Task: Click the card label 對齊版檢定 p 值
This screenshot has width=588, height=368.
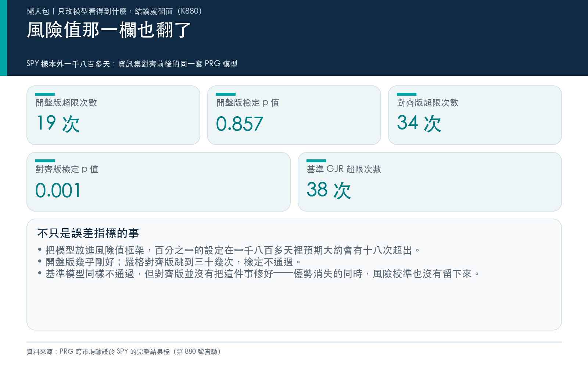Action: coord(67,169)
